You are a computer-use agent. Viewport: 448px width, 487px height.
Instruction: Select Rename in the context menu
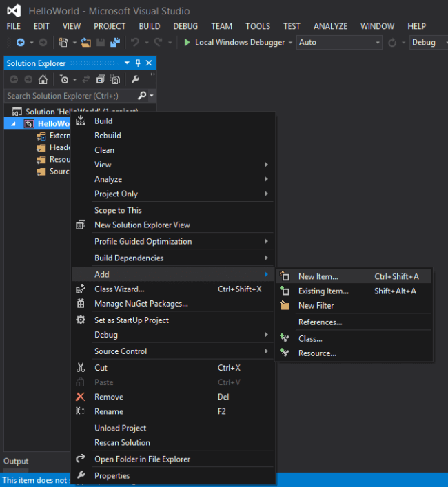coord(173,411)
